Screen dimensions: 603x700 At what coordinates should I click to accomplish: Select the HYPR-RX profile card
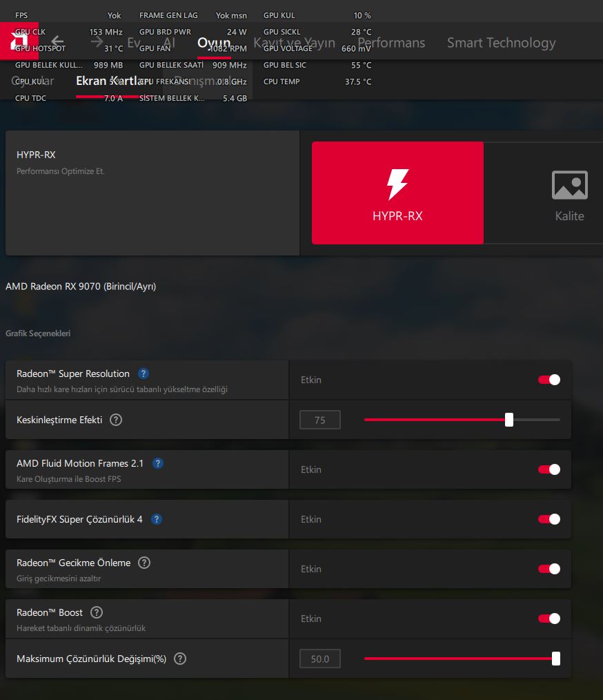(x=397, y=193)
